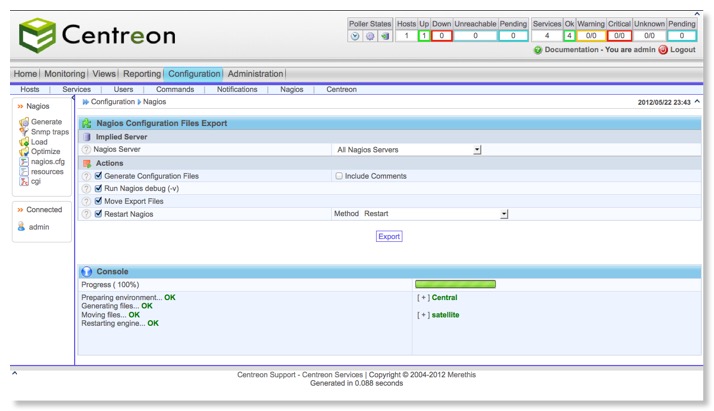Click the footer collapse arrow at bottom left

[15, 373]
